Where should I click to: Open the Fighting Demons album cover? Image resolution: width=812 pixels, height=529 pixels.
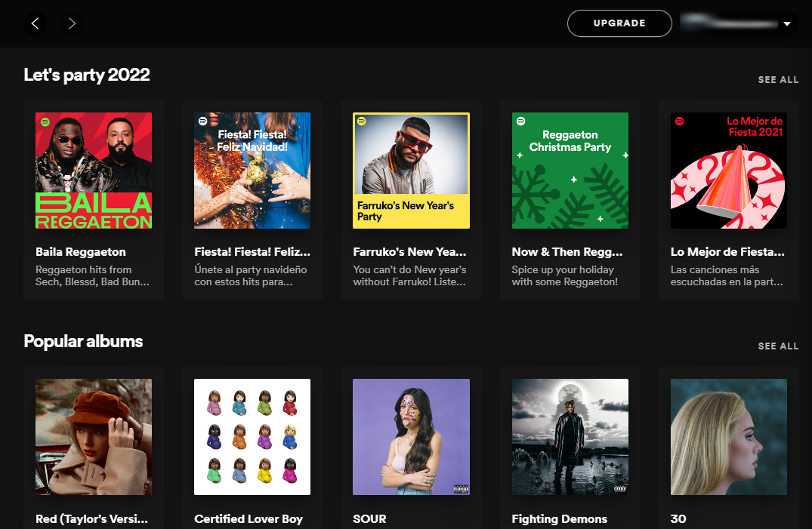570,437
